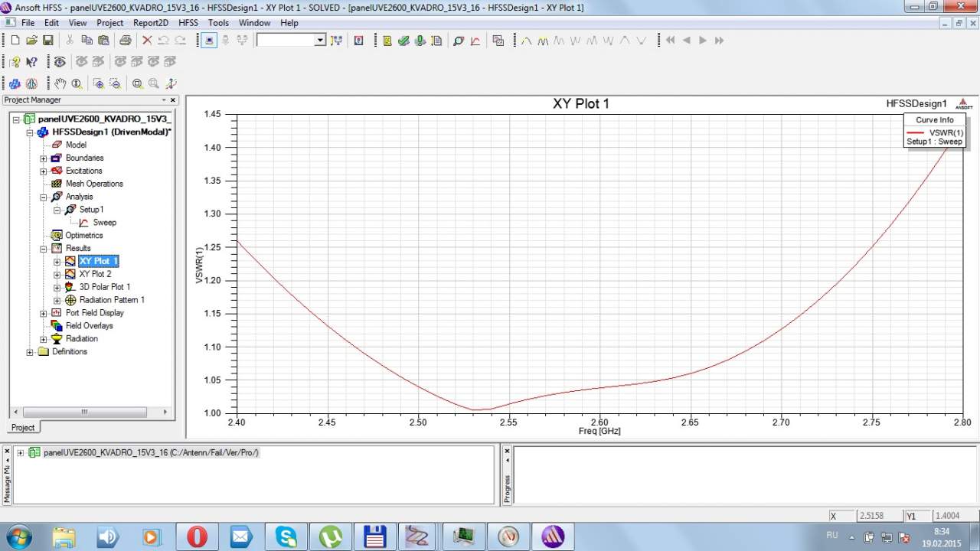
Task: Switch to the Project tab
Action: tap(23, 427)
